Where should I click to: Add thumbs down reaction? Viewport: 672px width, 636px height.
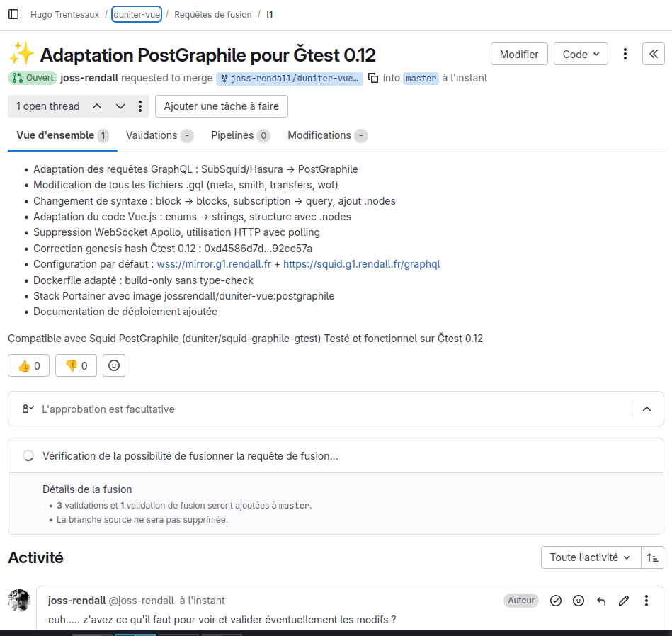click(x=76, y=365)
